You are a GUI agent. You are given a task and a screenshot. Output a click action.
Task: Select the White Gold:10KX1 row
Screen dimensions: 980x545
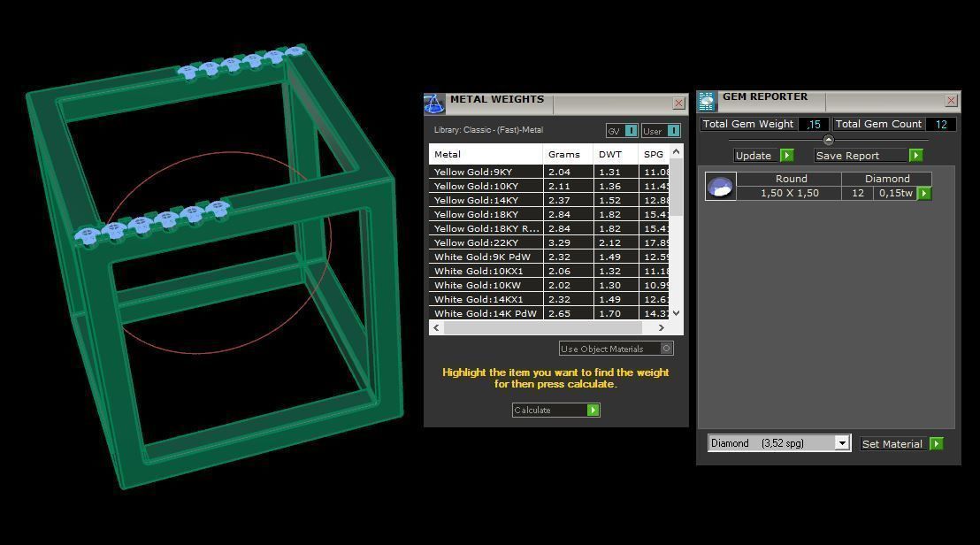pos(548,272)
